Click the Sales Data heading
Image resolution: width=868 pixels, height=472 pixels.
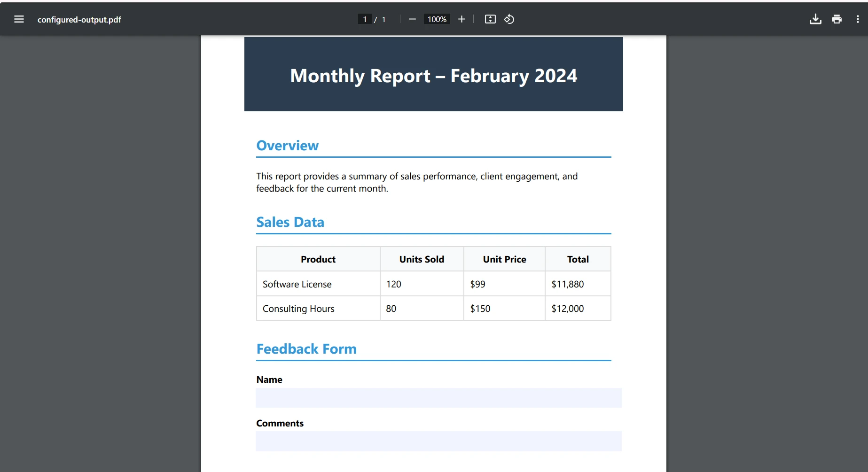[x=290, y=222]
